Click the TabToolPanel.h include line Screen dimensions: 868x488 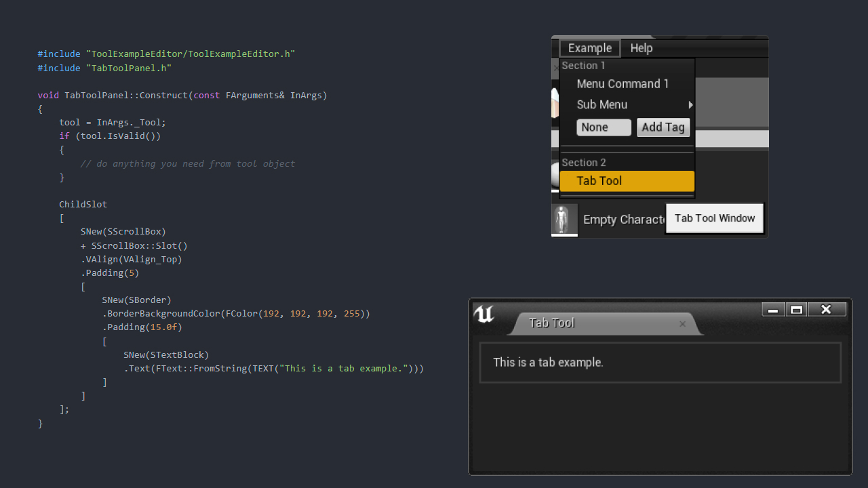click(x=104, y=68)
